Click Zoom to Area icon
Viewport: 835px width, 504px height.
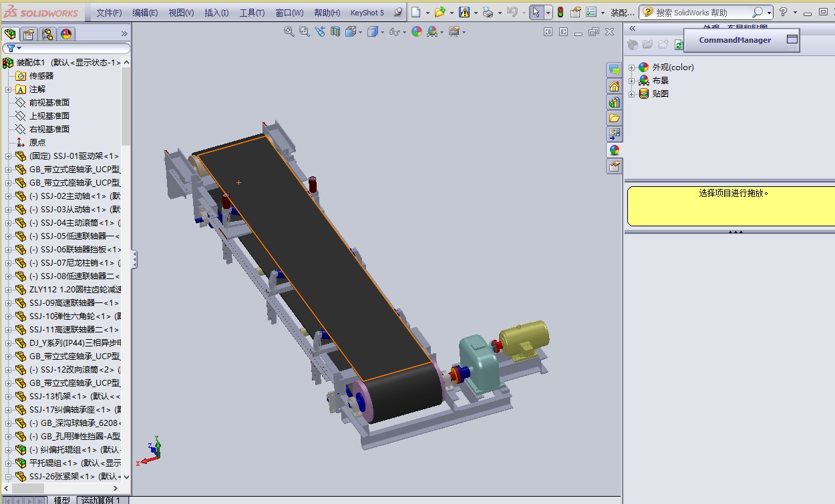pyautogui.click(x=305, y=31)
